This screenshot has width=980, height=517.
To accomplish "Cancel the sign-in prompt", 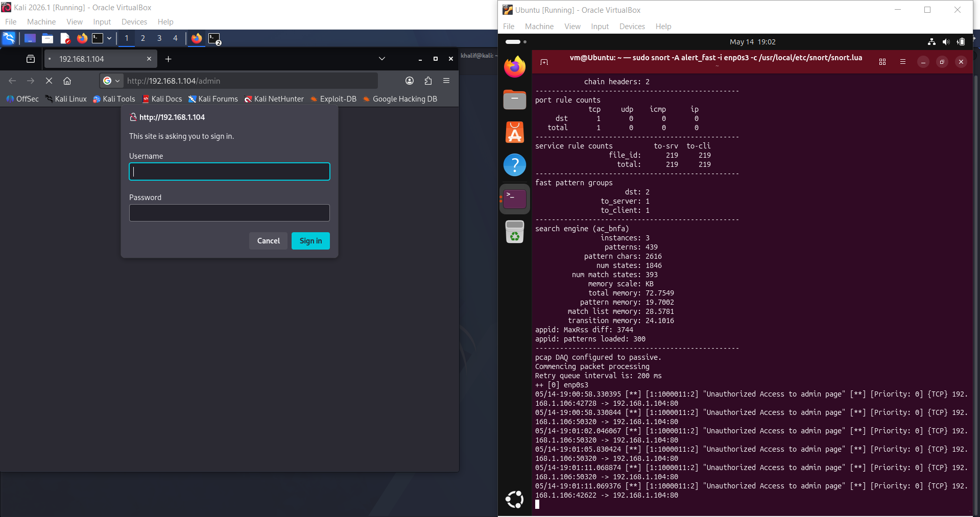I will click(268, 241).
